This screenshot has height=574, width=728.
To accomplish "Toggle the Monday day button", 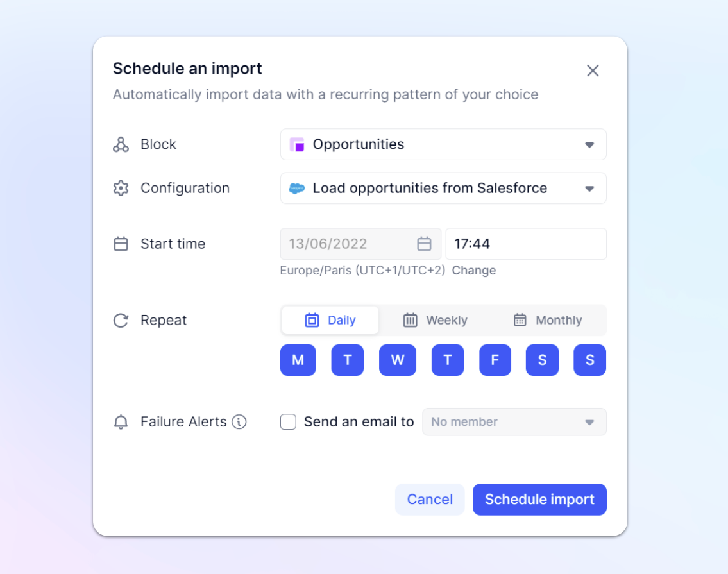I will [x=298, y=360].
